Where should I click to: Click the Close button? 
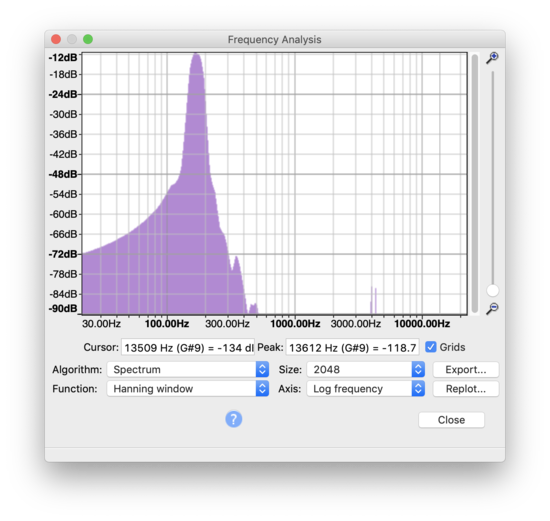coord(451,420)
